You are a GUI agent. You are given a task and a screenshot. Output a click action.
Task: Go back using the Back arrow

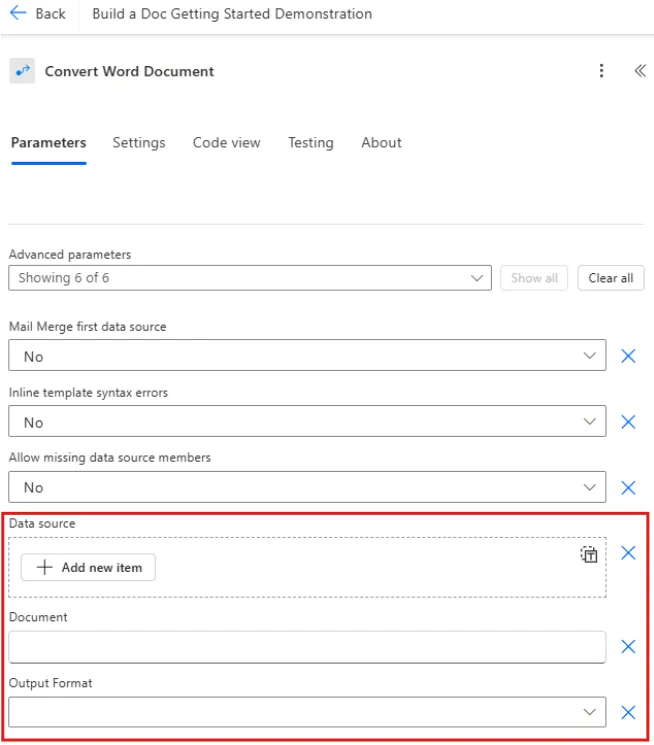coord(18,13)
